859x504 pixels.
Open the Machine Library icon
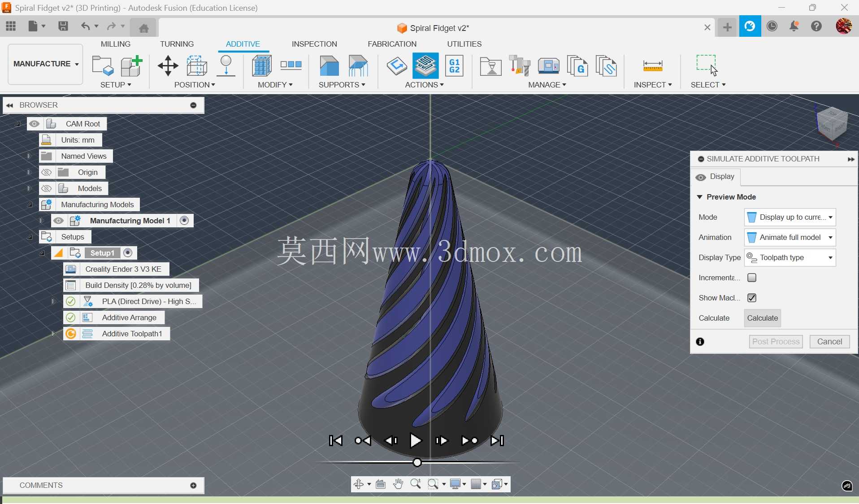[x=548, y=65]
